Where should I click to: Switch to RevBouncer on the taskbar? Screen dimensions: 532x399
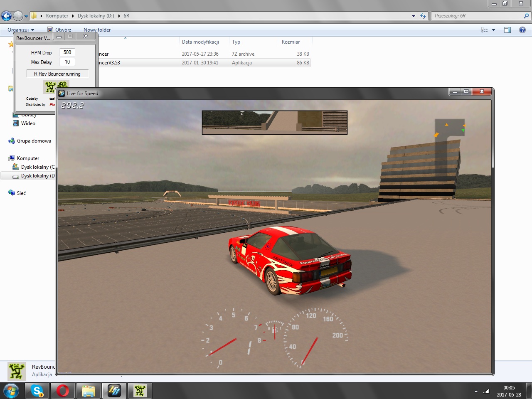tap(140, 391)
